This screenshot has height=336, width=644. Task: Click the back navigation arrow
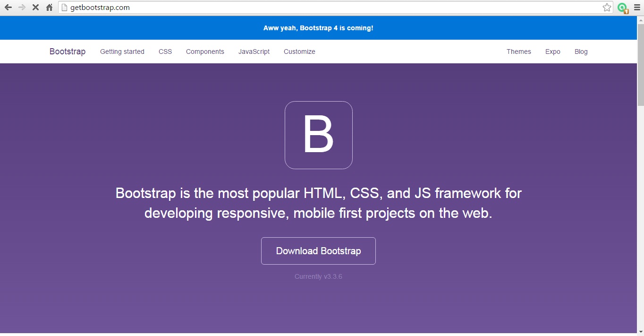[9, 7]
